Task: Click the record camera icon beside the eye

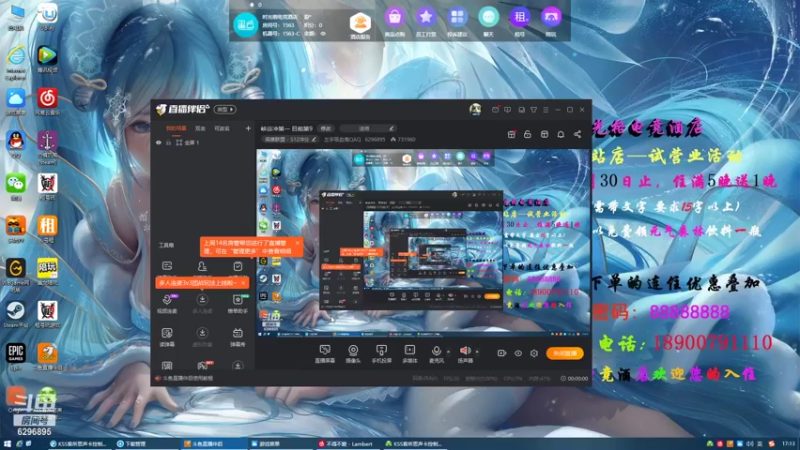Action: coord(502,353)
